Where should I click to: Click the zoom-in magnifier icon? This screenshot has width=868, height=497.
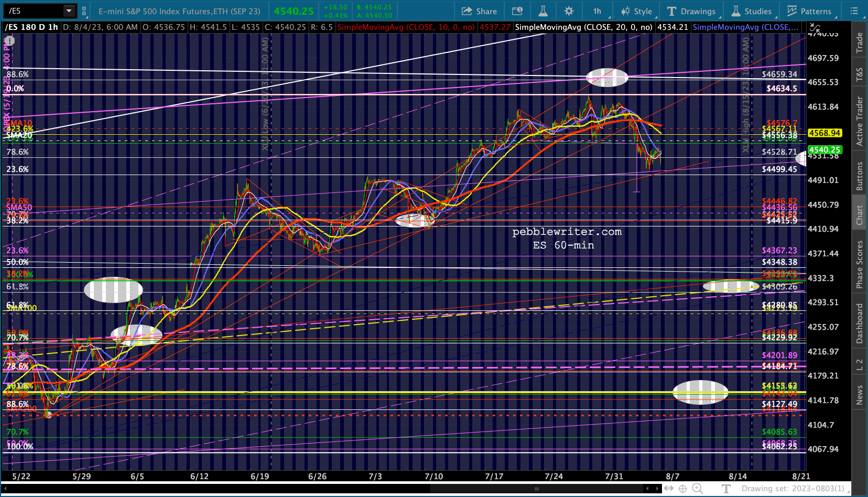(x=698, y=489)
